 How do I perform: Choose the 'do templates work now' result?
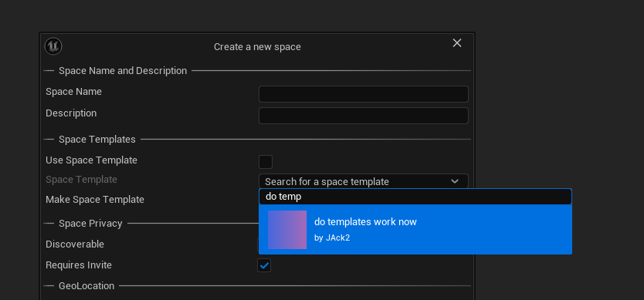(x=415, y=230)
